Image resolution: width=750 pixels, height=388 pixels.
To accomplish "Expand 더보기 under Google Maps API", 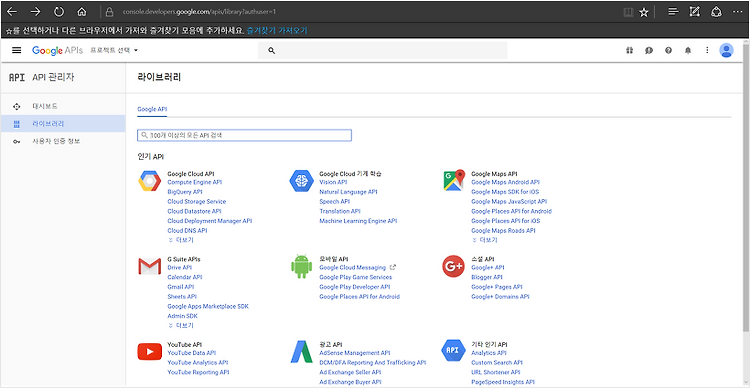I will pyautogui.click(x=485, y=240).
